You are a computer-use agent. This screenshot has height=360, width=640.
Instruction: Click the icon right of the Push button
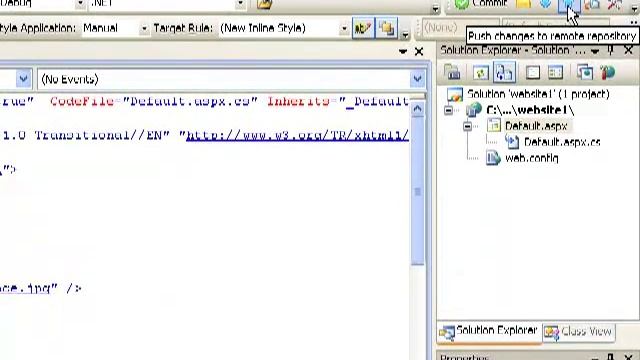(592, 4)
